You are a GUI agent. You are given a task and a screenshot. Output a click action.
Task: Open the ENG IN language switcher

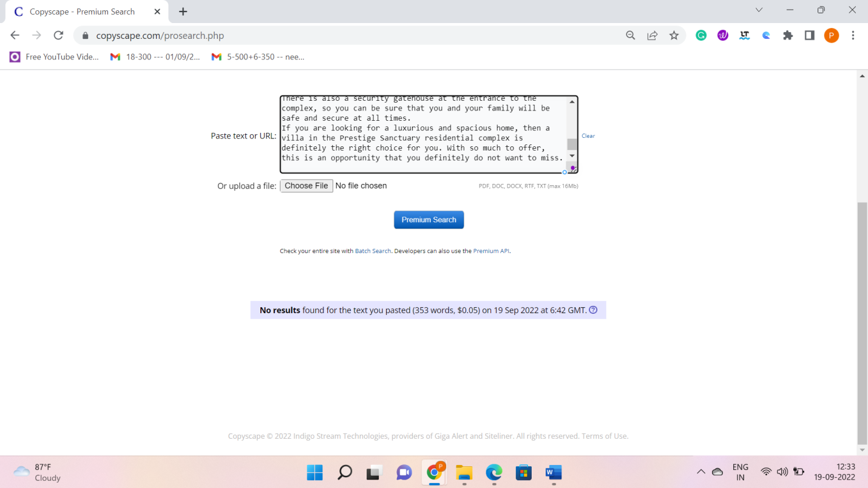(741, 472)
